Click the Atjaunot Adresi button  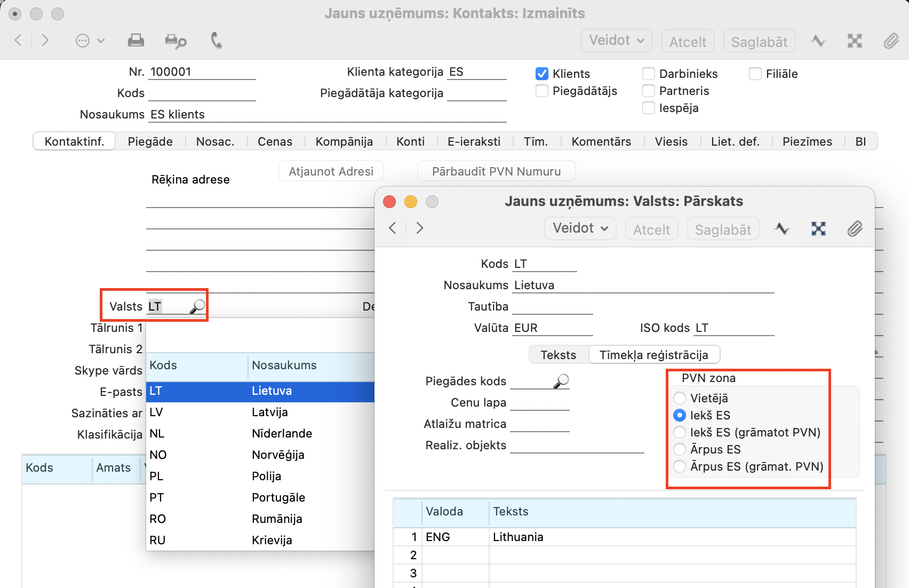click(x=331, y=171)
